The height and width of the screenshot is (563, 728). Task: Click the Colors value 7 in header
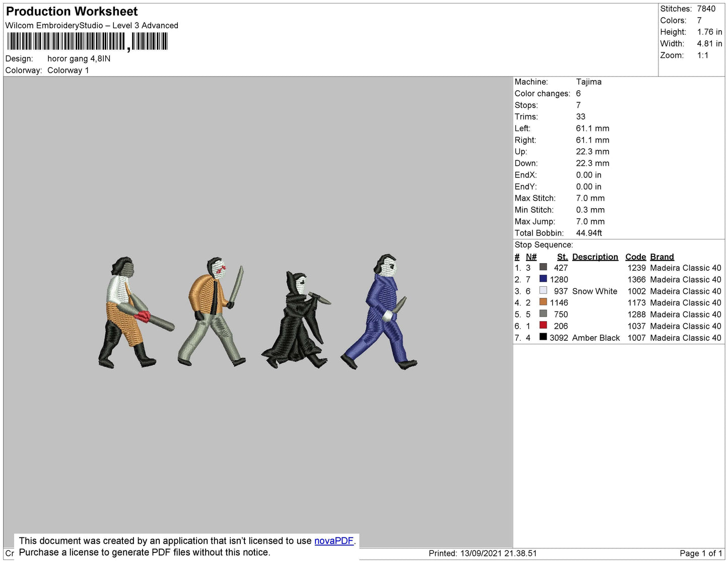[x=699, y=20]
